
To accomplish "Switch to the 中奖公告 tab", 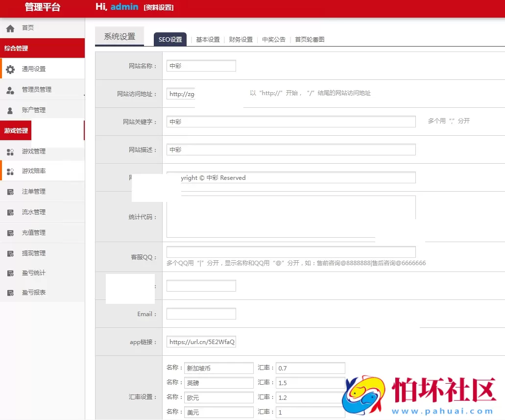I will click(x=274, y=38).
